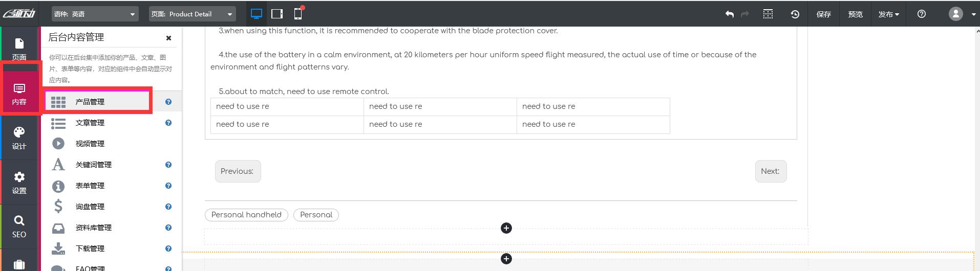
Task: Click the 保存 save button
Action: coord(823,14)
